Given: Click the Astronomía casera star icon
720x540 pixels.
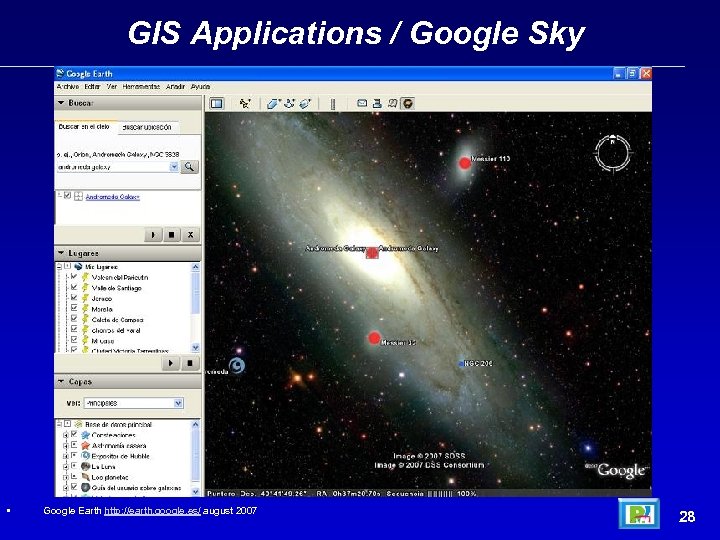Looking at the screenshot, I should coord(85,445).
